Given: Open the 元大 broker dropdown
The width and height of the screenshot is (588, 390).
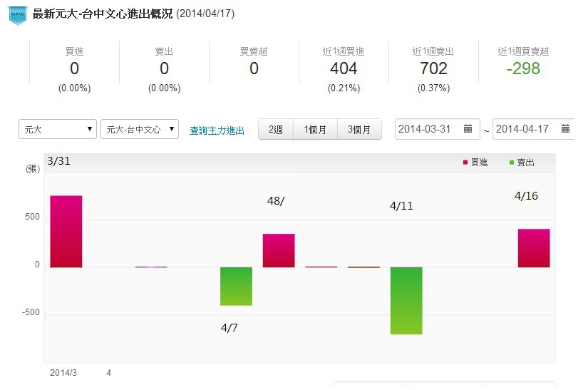Looking at the screenshot, I should tap(58, 129).
